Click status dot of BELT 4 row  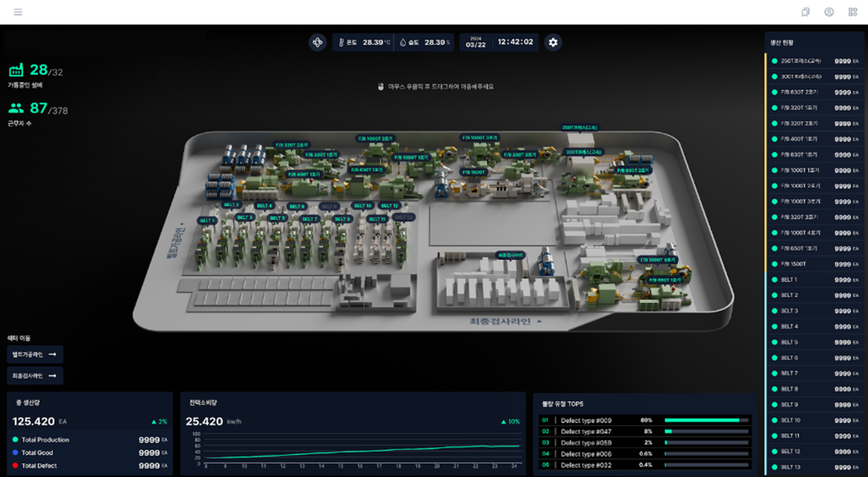click(x=774, y=327)
